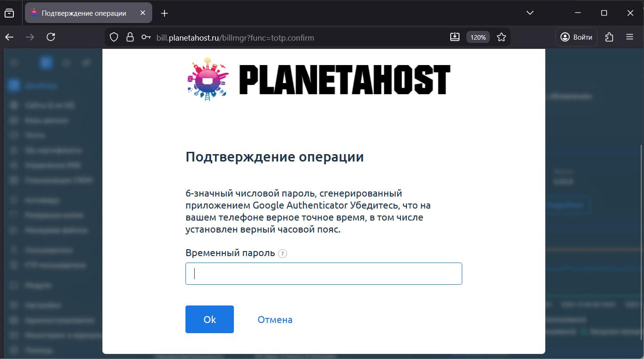Bookmark the page using the star icon
This screenshot has width=644, height=359.
click(x=501, y=37)
